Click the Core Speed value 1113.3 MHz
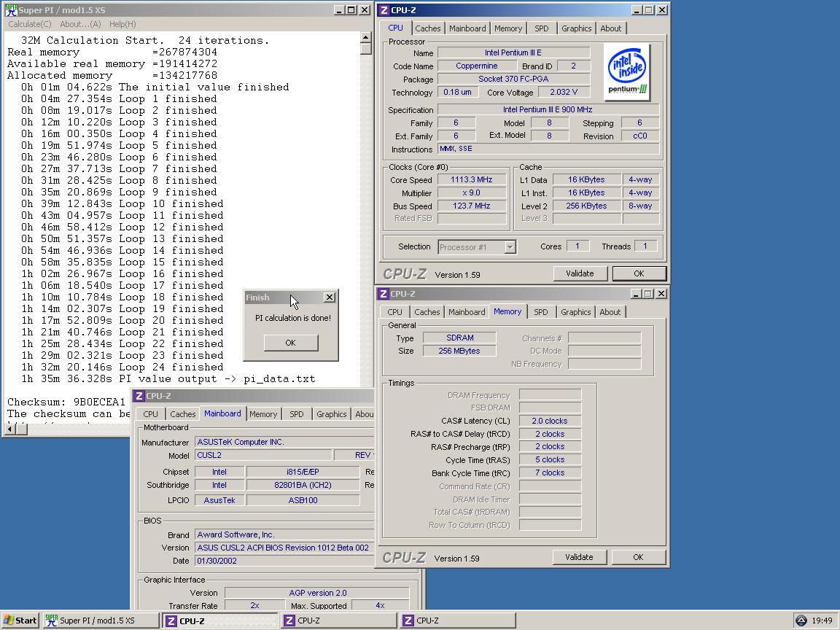840x630 pixels. (472, 179)
